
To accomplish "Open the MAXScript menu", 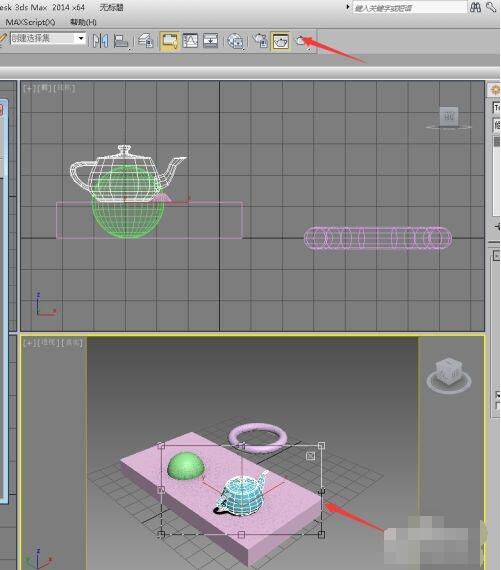I will coord(31,23).
